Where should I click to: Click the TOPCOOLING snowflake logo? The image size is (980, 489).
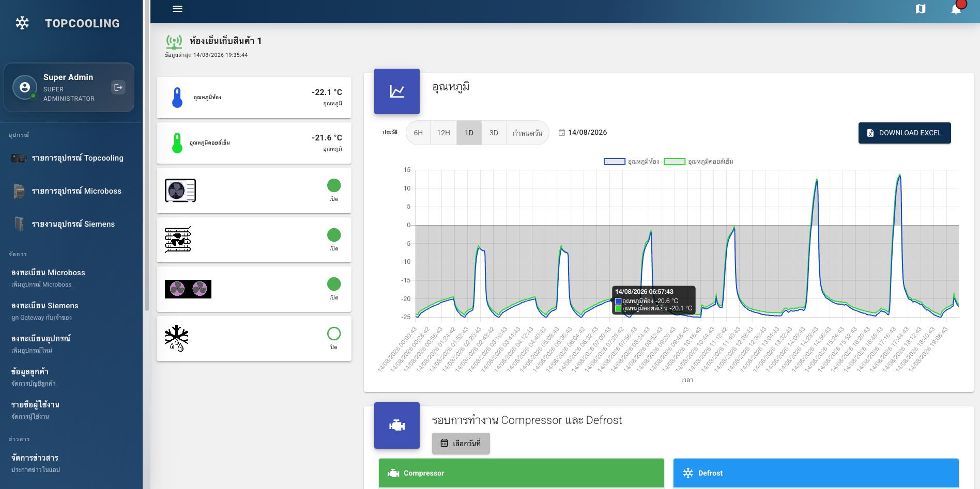coord(22,23)
